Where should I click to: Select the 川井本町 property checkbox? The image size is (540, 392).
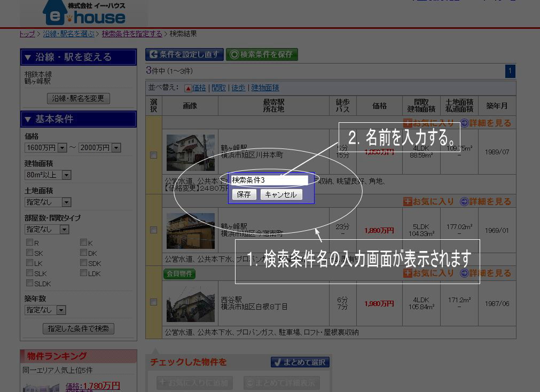[x=154, y=155]
